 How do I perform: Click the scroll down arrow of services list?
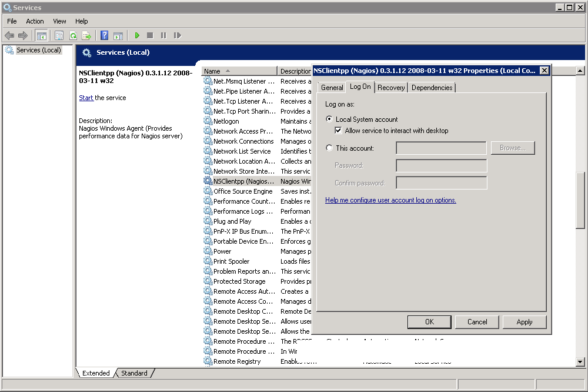pos(580,362)
